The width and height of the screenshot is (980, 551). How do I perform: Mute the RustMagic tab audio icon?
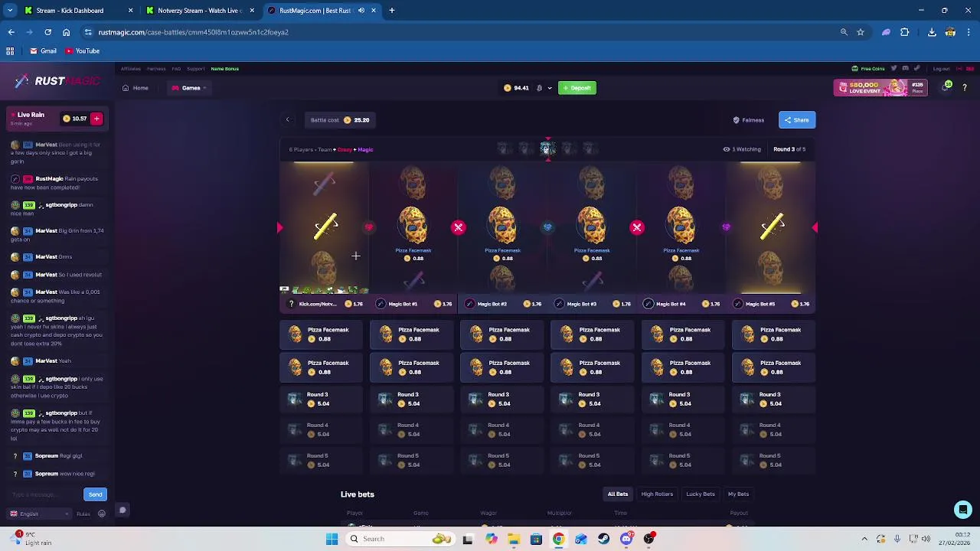361,11
